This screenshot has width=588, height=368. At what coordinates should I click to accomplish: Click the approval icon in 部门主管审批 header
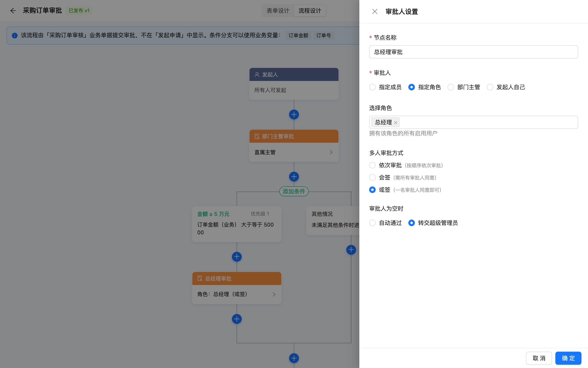[257, 136]
